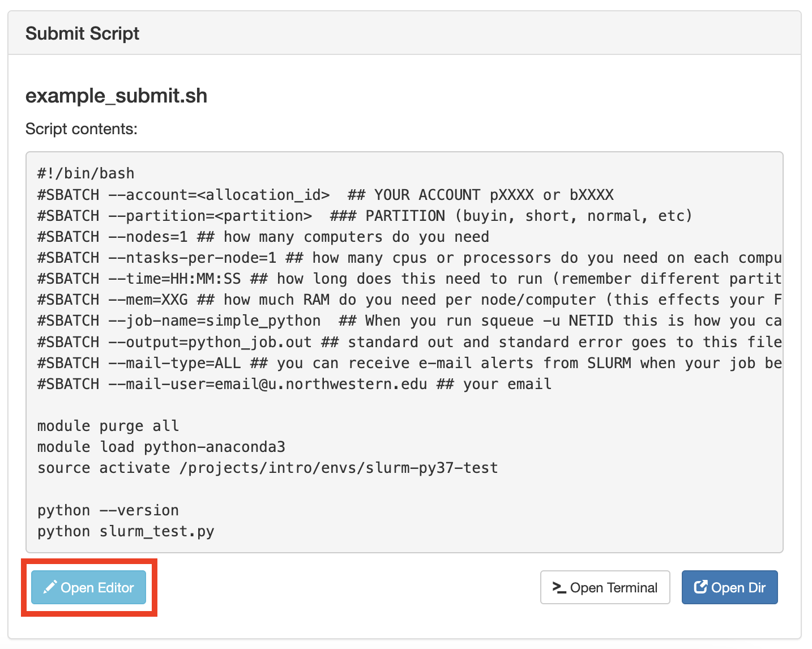Open the script's directory
812x649 pixels.
[729, 587]
